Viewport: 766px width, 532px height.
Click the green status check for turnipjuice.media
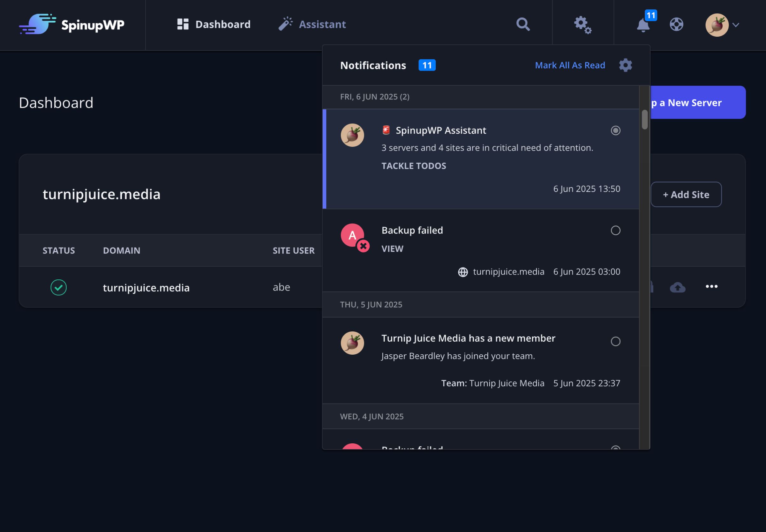pyautogui.click(x=59, y=287)
